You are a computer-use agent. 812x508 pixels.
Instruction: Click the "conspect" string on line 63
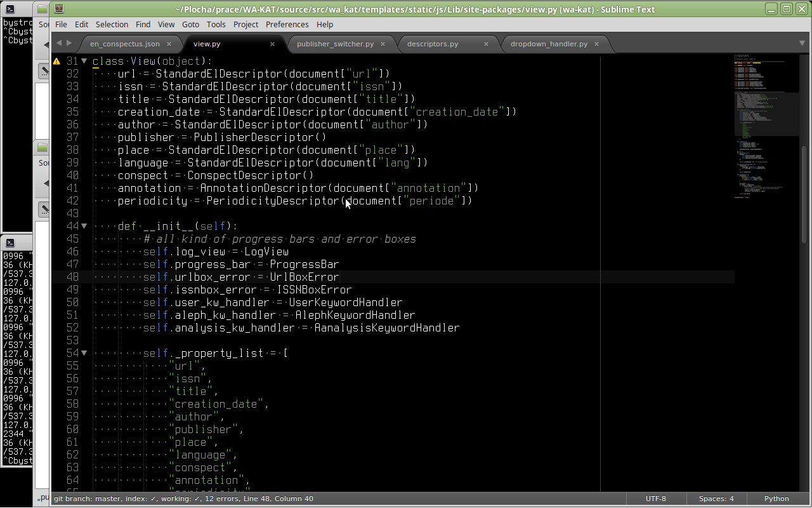click(200, 467)
